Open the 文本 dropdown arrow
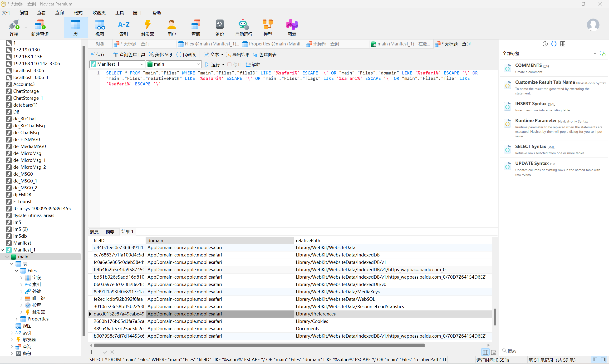Viewport: 609px width, 364px height. (x=222, y=55)
